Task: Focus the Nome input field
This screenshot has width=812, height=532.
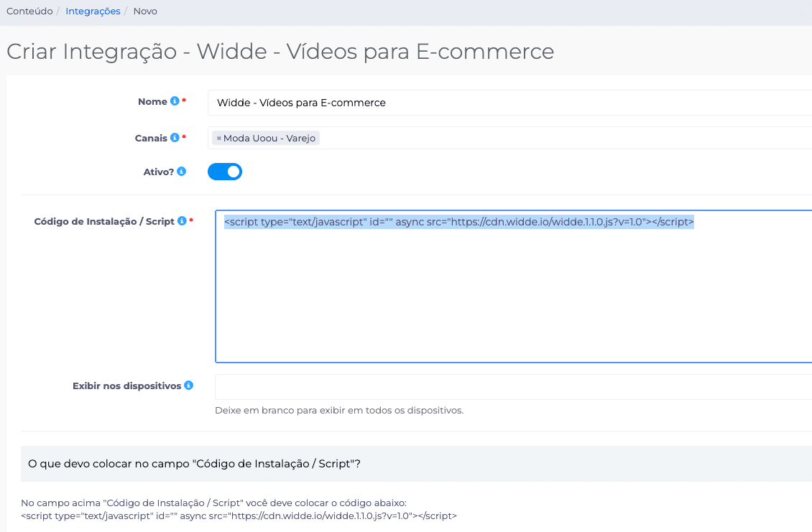Action: click(x=509, y=103)
